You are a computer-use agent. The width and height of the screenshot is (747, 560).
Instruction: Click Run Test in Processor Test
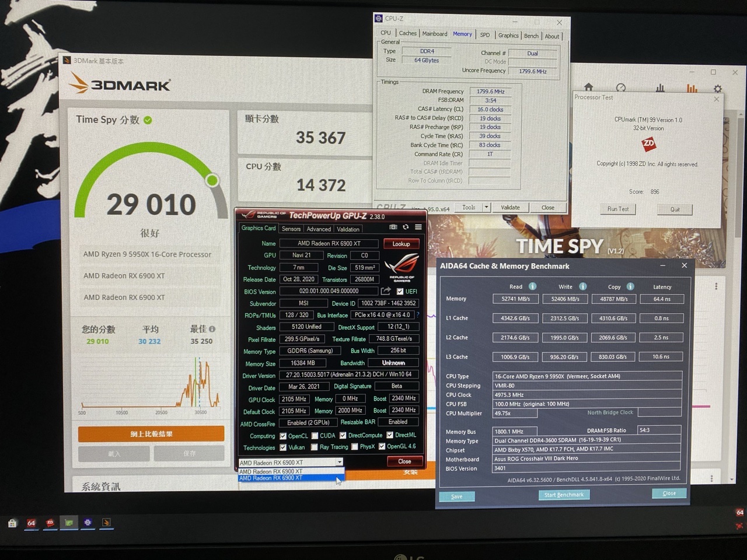(618, 209)
